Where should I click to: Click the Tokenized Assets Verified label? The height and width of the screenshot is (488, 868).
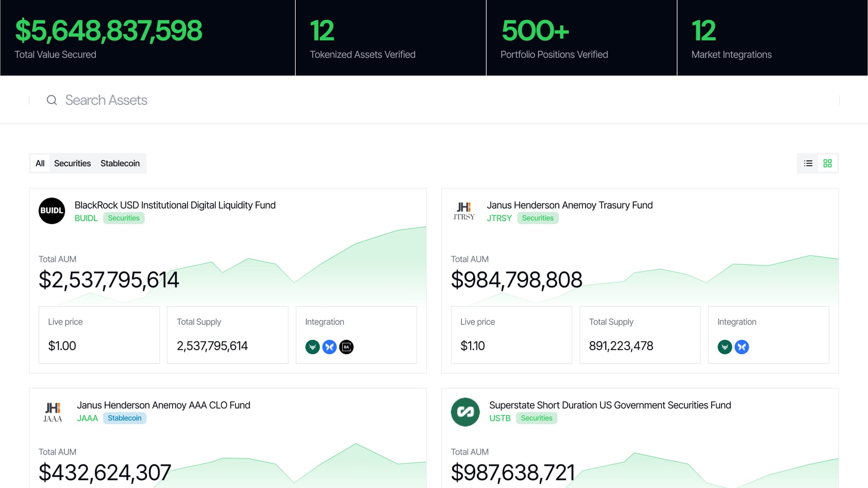(x=362, y=55)
